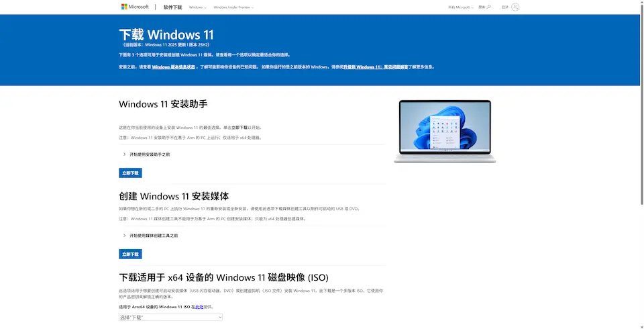The image size is (644, 329).
Task: Open the 软件下载 page link
Action: [x=172, y=7]
